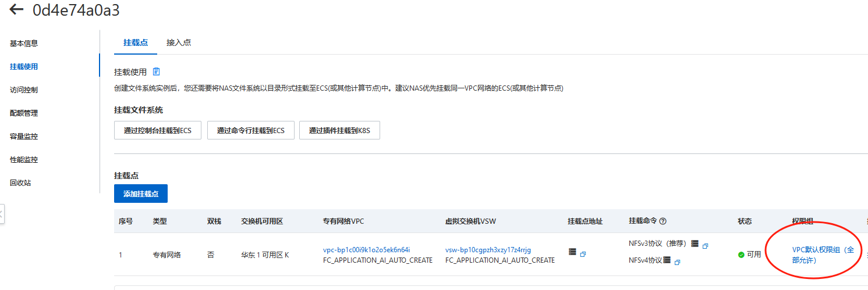Click 通过插件挂载到K8S button

click(x=339, y=131)
